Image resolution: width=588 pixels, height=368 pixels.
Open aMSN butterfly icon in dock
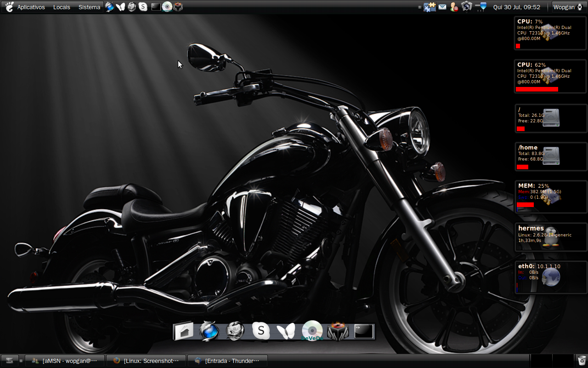coord(286,331)
